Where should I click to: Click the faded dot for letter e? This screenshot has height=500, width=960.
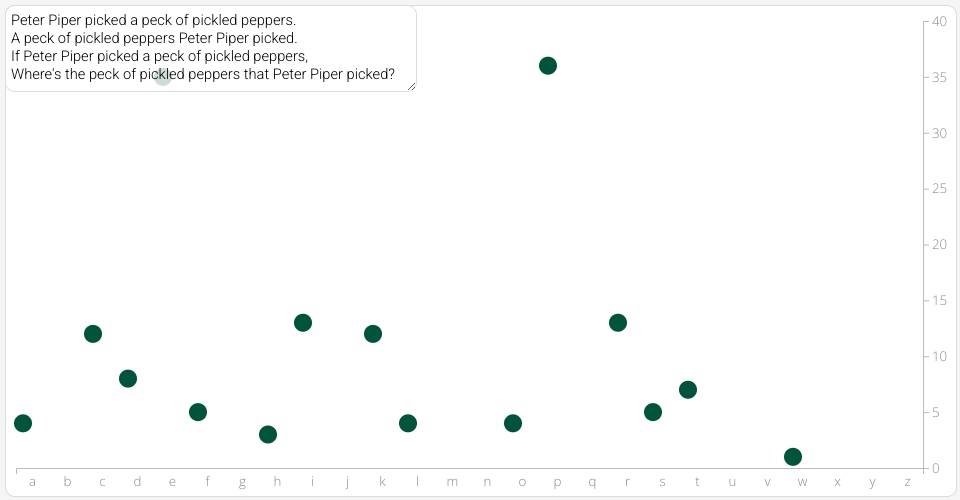[163, 76]
